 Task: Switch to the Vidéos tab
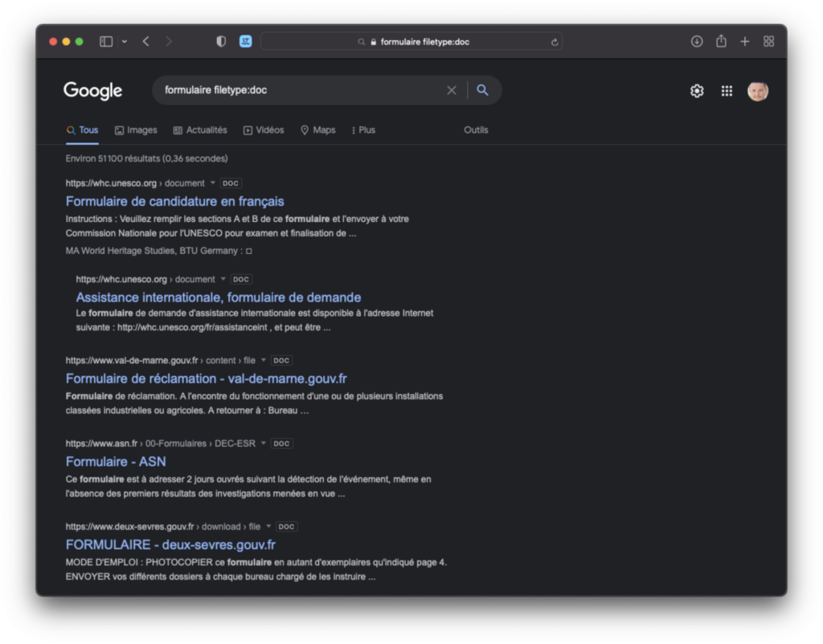[264, 130]
